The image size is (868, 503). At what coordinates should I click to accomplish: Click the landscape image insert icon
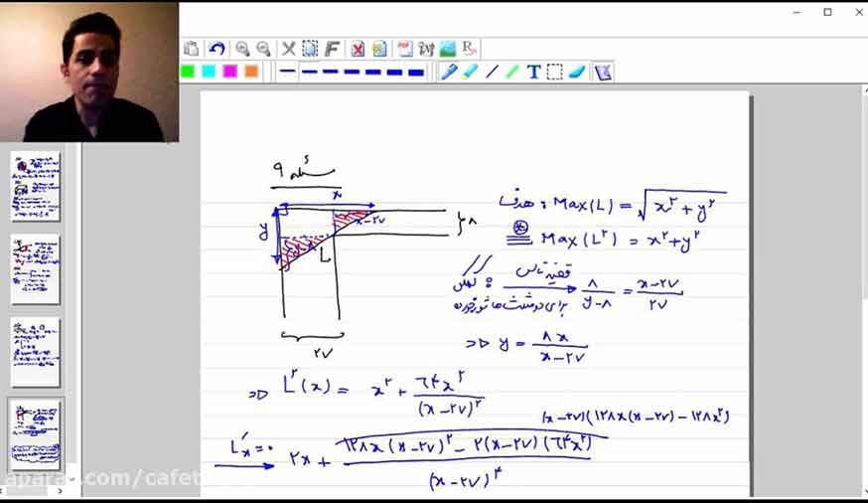(447, 49)
